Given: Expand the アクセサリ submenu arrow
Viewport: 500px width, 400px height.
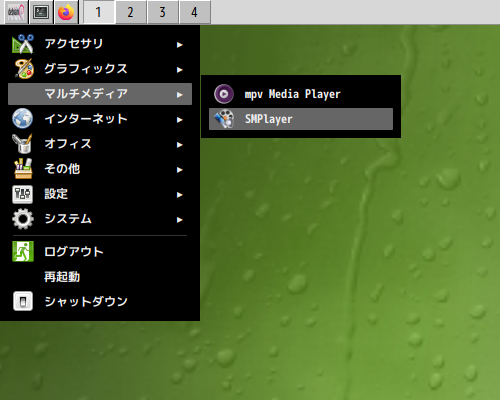Looking at the screenshot, I should coord(180,45).
